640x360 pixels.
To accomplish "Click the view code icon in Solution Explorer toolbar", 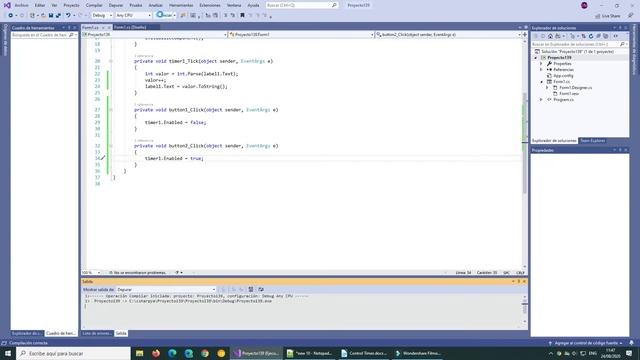I will tap(616, 36).
